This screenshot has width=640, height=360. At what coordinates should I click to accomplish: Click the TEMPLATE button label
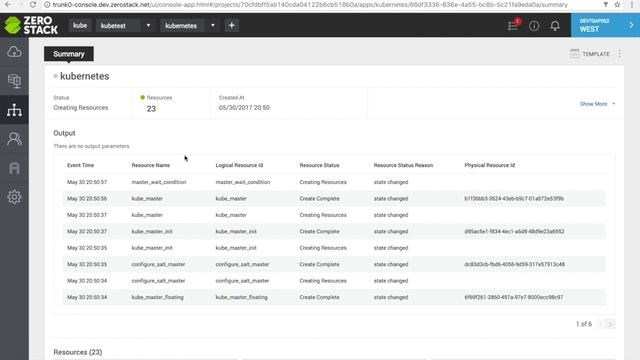pyautogui.click(x=596, y=54)
